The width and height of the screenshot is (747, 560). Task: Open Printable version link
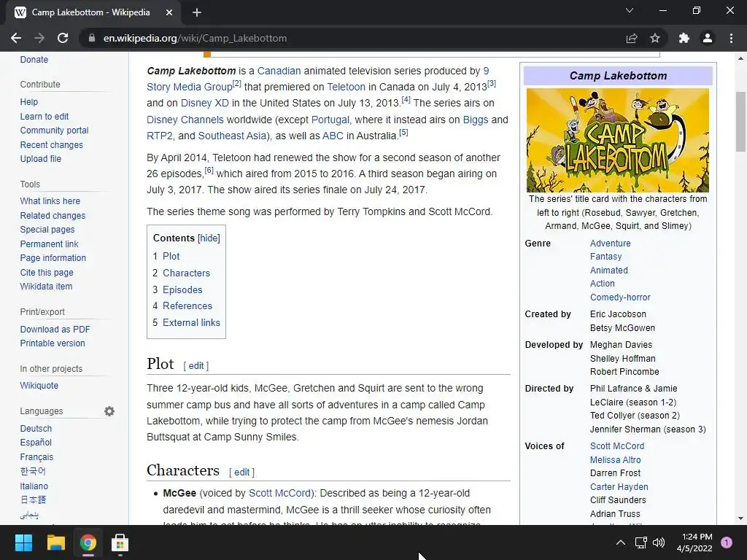[53, 343]
